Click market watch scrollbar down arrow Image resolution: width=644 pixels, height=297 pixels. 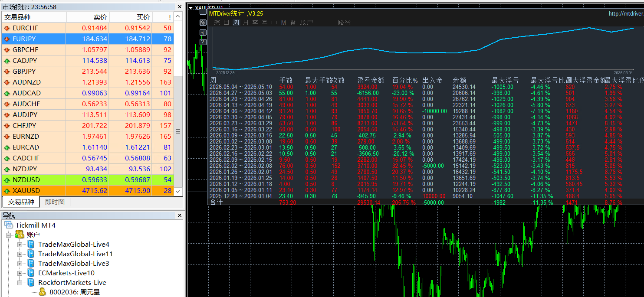[x=178, y=191]
